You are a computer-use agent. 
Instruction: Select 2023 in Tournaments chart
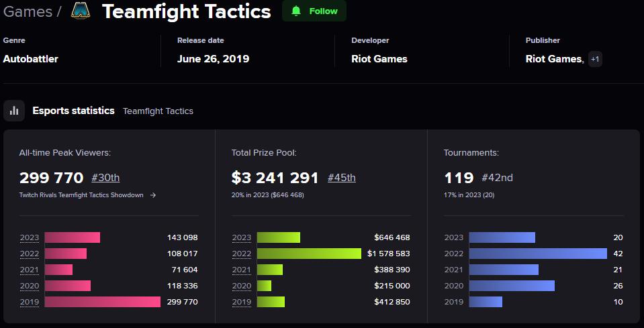(454, 237)
